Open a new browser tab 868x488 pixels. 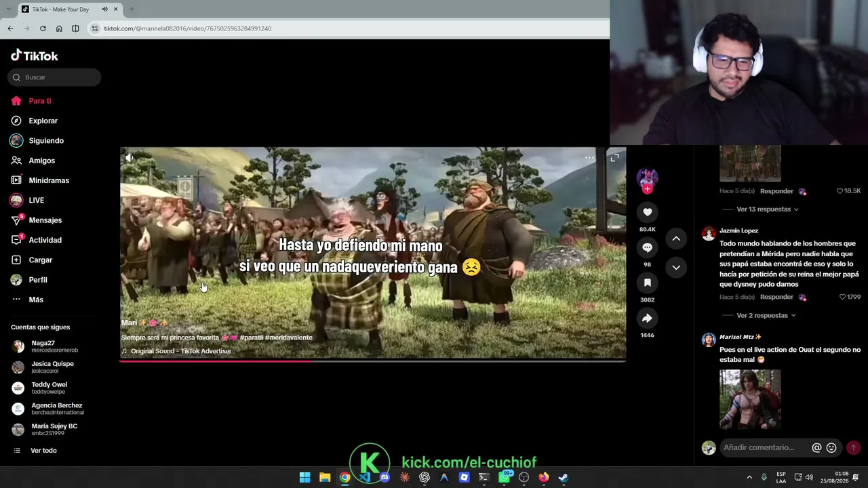pyautogui.click(x=132, y=9)
